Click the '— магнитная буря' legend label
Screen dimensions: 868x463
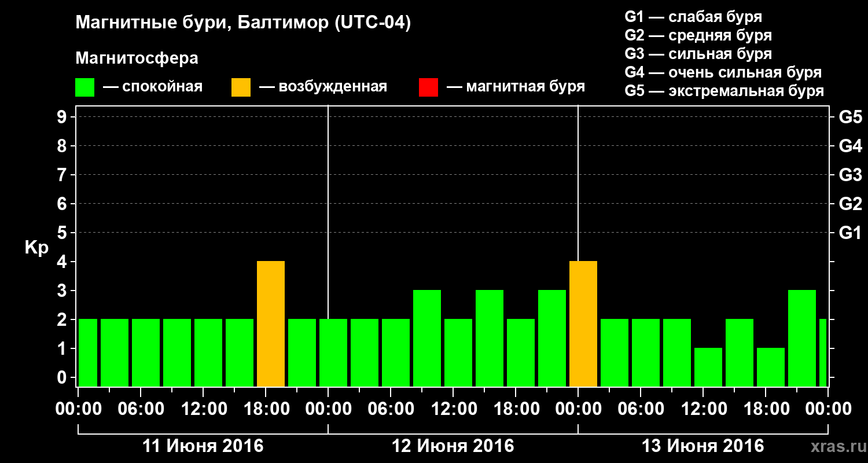[516, 87]
